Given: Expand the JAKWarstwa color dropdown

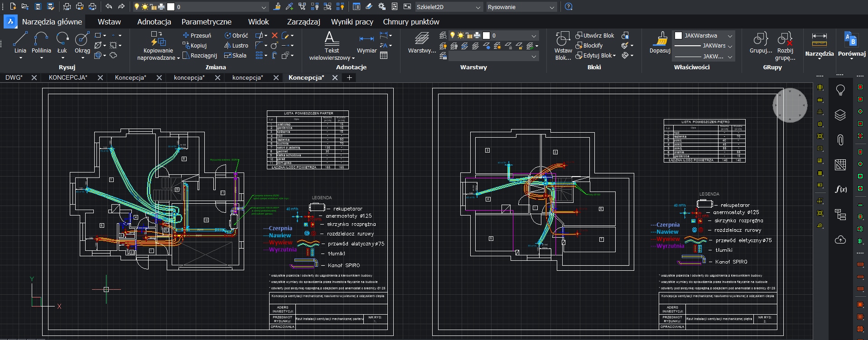Looking at the screenshot, I should tap(730, 35).
